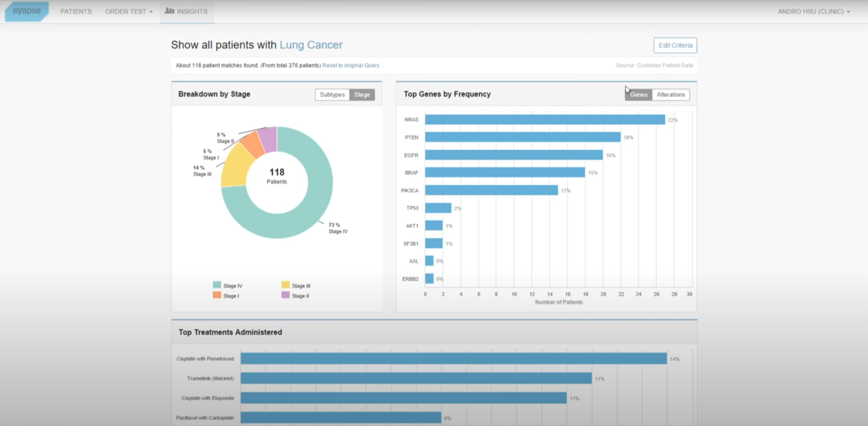Open the Patients menu item

(x=76, y=11)
